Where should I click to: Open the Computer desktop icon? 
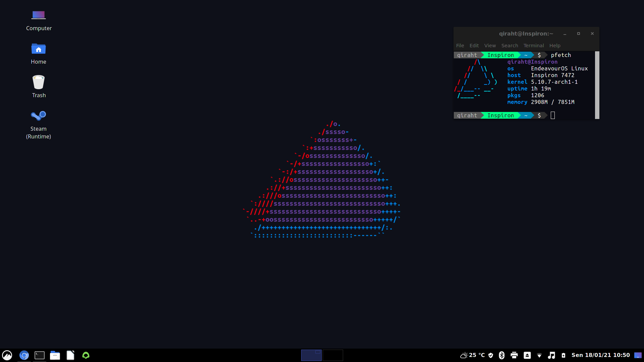click(x=39, y=20)
